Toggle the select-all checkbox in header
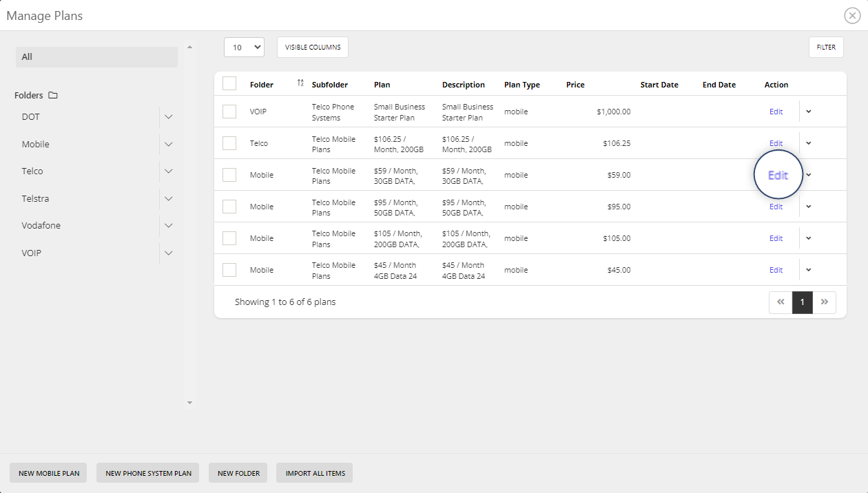This screenshot has width=868, height=493. [x=229, y=84]
